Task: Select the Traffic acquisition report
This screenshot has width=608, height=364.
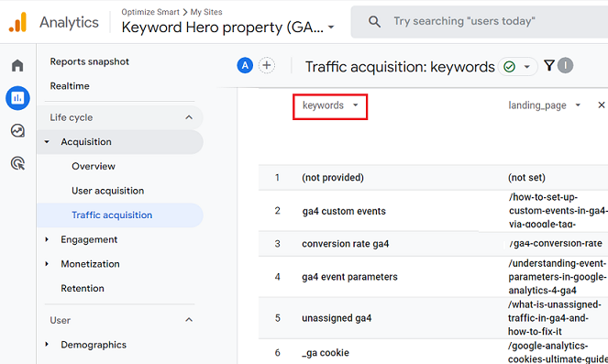Action: point(120,215)
